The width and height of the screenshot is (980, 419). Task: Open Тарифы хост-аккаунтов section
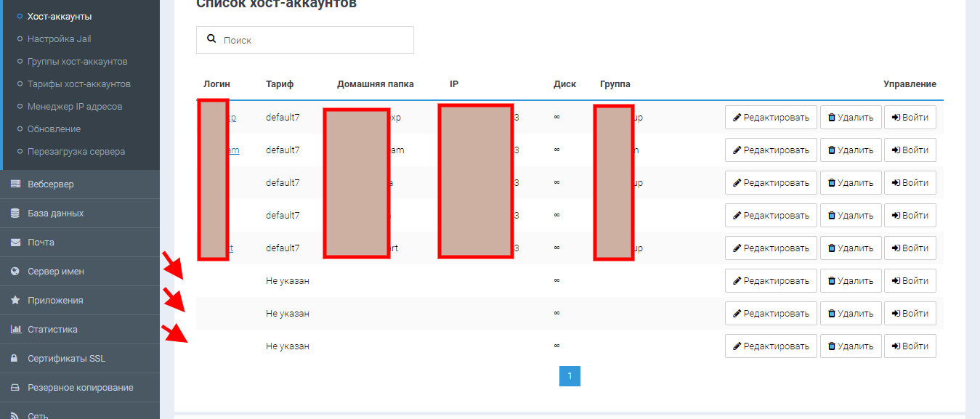point(78,84)
